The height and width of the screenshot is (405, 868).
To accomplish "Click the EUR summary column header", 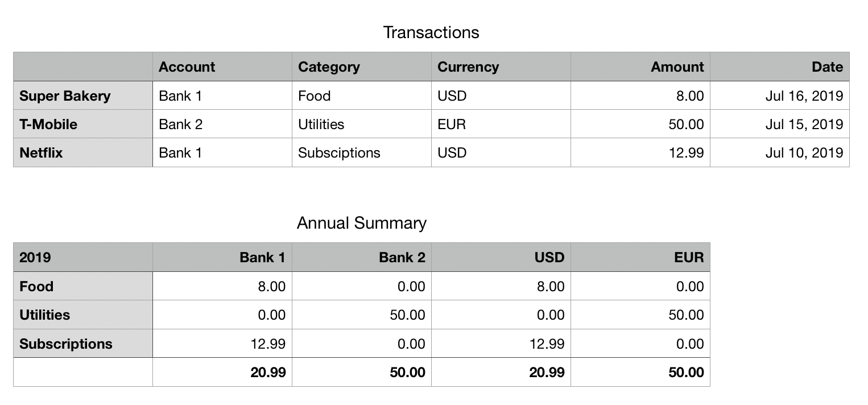I will pyautogui.click(x=640, y=257).
